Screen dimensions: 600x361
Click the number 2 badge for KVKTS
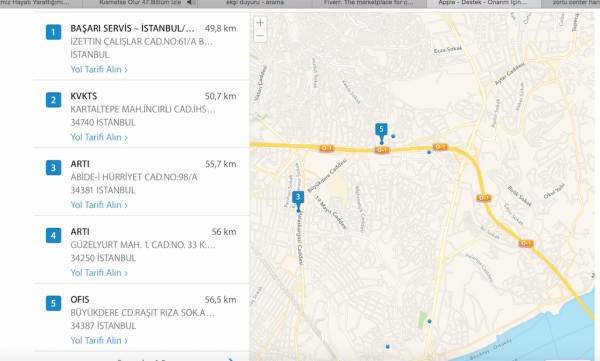[x=54, y=100]
